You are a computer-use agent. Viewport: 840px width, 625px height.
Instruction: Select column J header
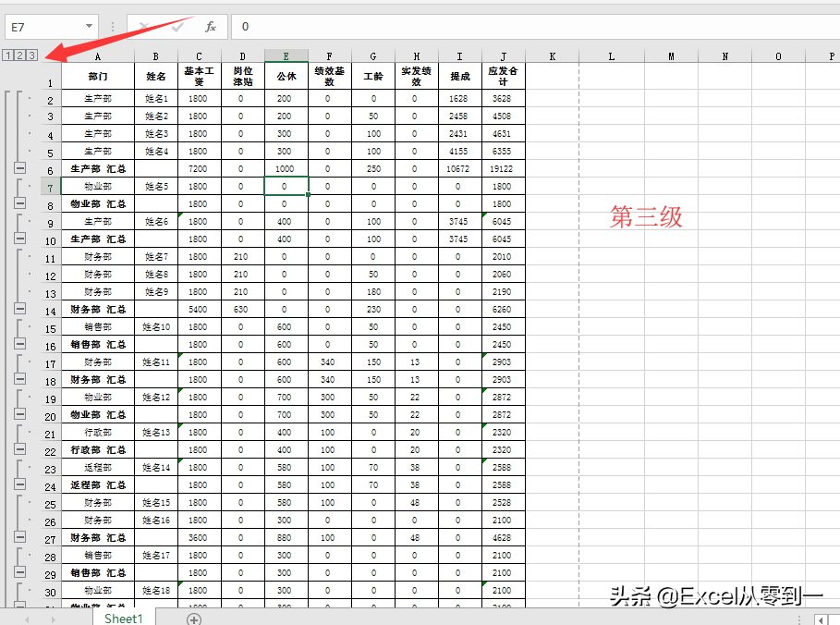503,56
